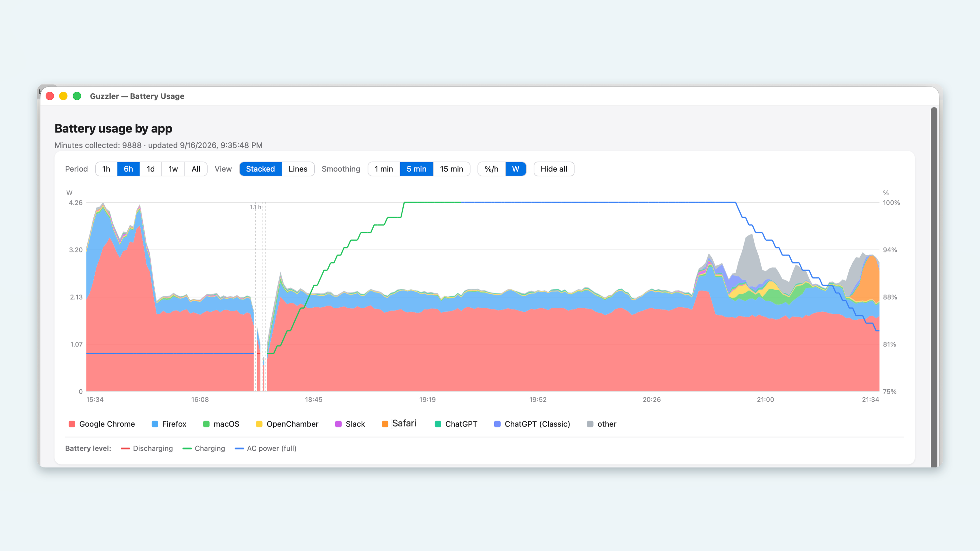Display units in %/h
Screen dimensions: 980x551
pos(492,169)
